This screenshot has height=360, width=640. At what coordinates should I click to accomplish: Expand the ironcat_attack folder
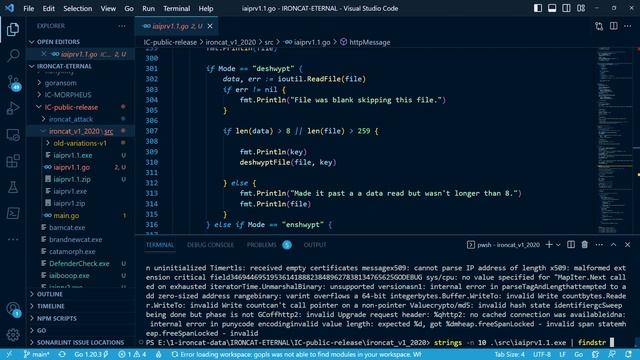point(71,119)
